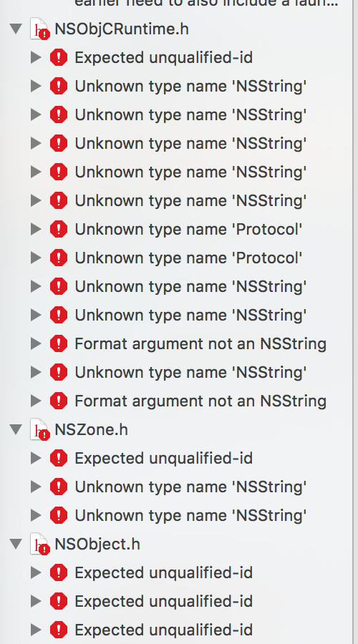The width and height of the screenshot is (358, 644).
Task: Click error icon of last Expected unqualified-id row
Action: click(59, 630)
